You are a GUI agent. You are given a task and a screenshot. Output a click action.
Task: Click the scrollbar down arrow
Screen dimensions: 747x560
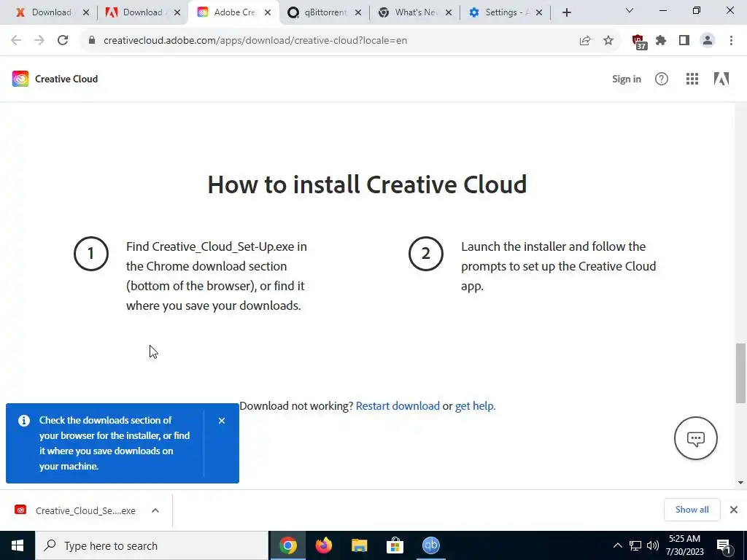[740, 483]
